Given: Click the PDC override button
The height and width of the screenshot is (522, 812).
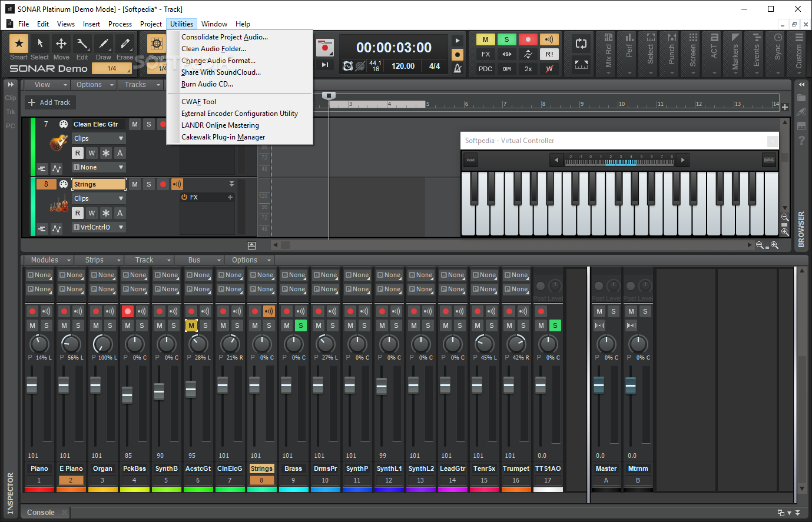Looking at the screenshot, I should pyautogui.click(x=486, y=69).
